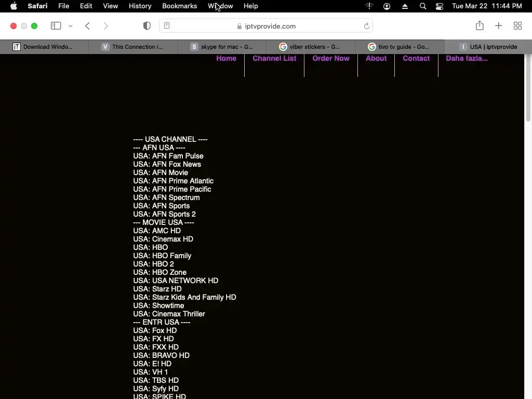Image resolution: width=532 pixels, height=399 pixels.
Task: Click 'USA: HBO Family' text
Action: tap(162, 256)
